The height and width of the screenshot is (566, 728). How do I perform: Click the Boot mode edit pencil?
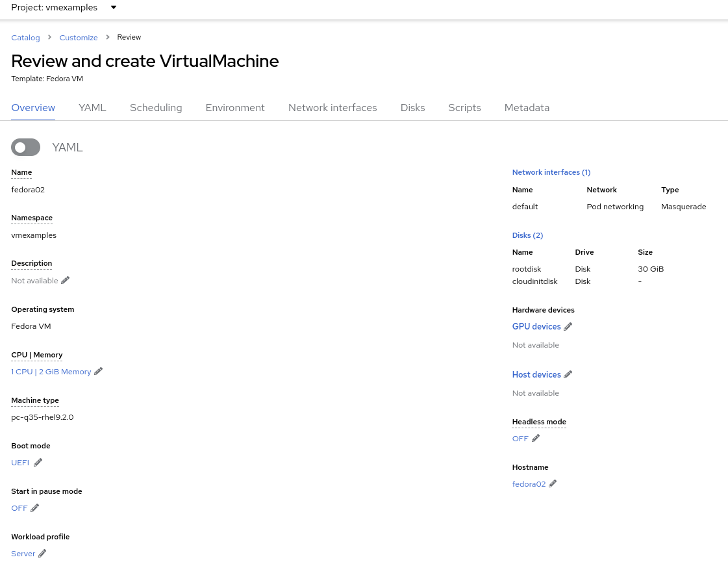tap(38, 463)
